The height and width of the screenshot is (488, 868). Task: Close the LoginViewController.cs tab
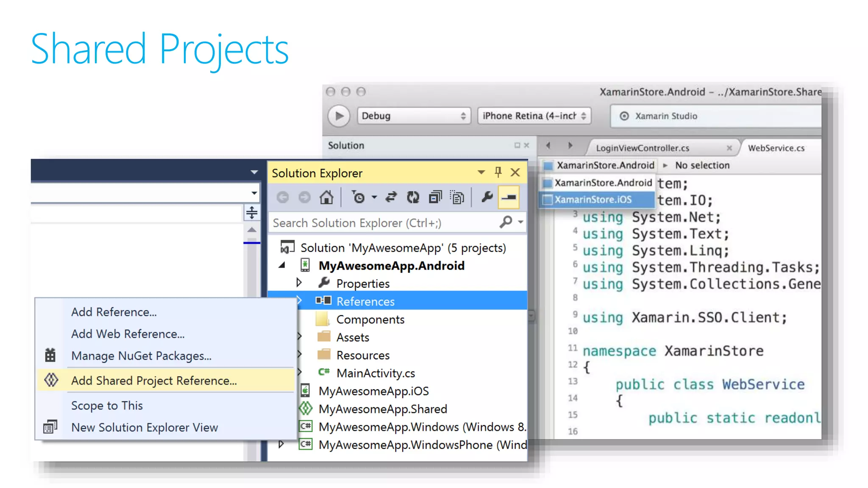click(x=729, y=148)
